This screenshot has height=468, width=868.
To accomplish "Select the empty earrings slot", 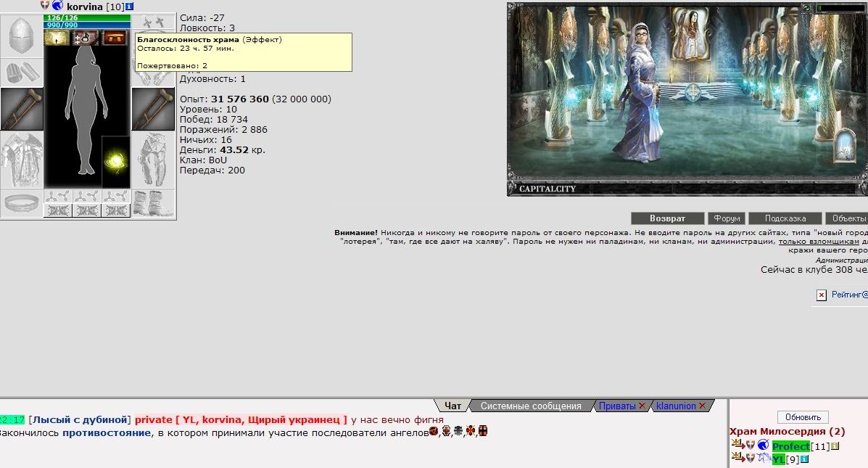I will click(x=153, y=22).
